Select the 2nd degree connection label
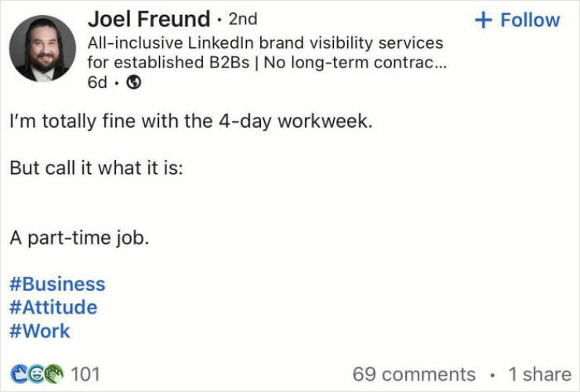The height and width of the screenshot is (392, 580). pos(243,20)
